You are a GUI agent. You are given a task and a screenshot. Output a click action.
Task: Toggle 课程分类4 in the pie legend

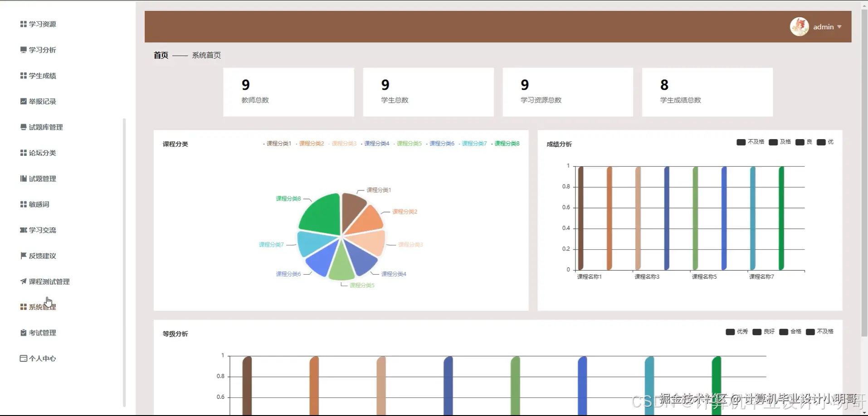click(x=375, y=144)
